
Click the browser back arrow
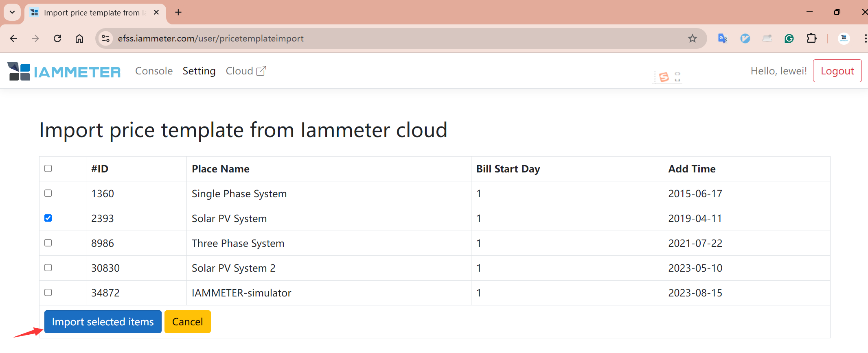pos(13,38)
